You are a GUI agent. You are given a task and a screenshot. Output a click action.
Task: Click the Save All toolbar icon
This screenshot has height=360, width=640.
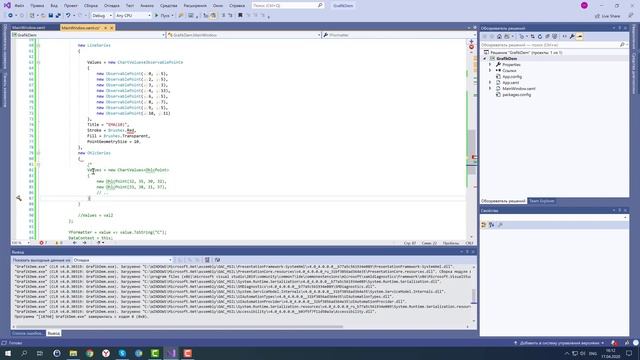pos(58,16)
